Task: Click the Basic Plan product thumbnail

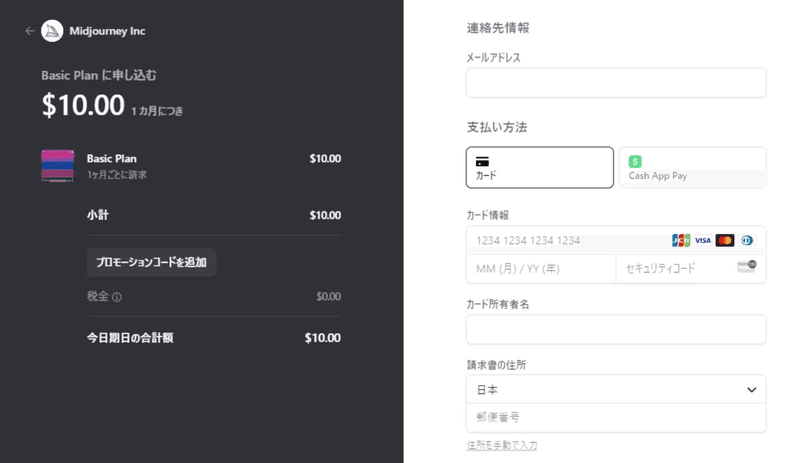Action: pos(58,165)
